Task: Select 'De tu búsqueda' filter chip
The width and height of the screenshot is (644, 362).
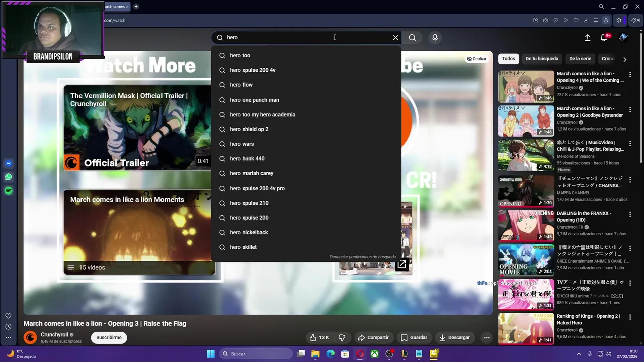Action: point(542,59)
